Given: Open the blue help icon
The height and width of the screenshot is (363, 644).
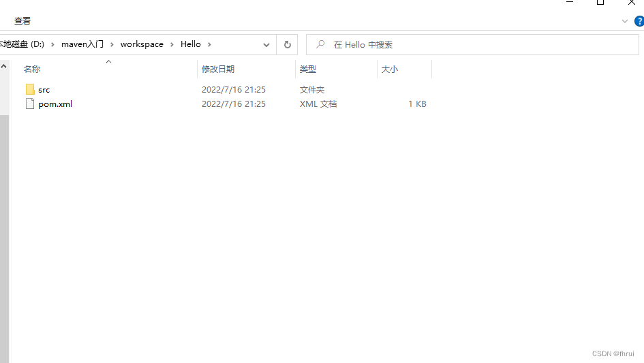Looking at the screenshot, I should 639,21.
